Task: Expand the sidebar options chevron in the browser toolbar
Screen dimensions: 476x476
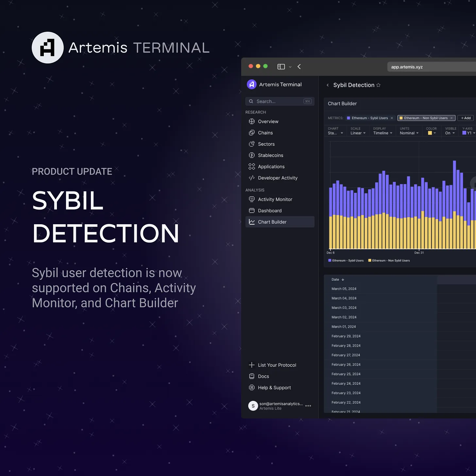Action: pos(290,67)
